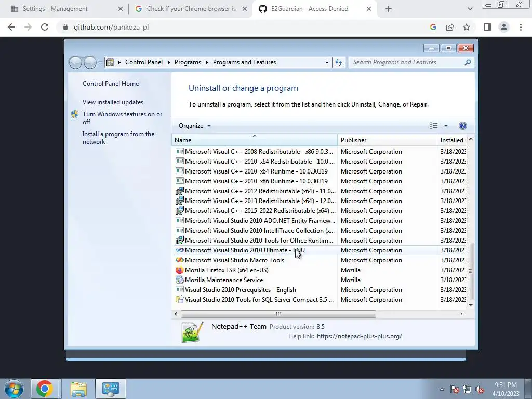Click the Mozilla Maintenance Service icon

179,280
